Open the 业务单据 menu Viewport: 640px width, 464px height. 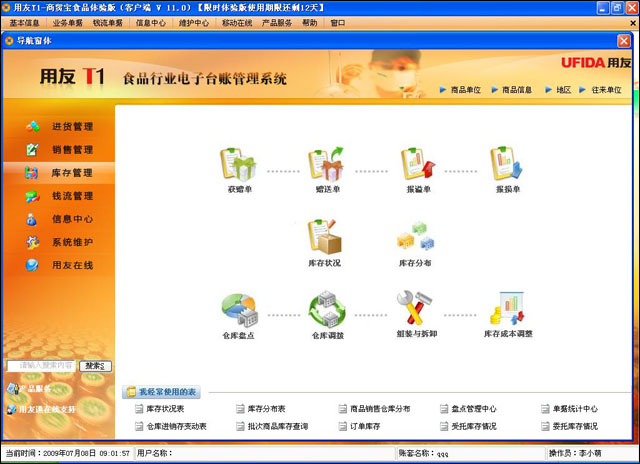tap(68, 23)
